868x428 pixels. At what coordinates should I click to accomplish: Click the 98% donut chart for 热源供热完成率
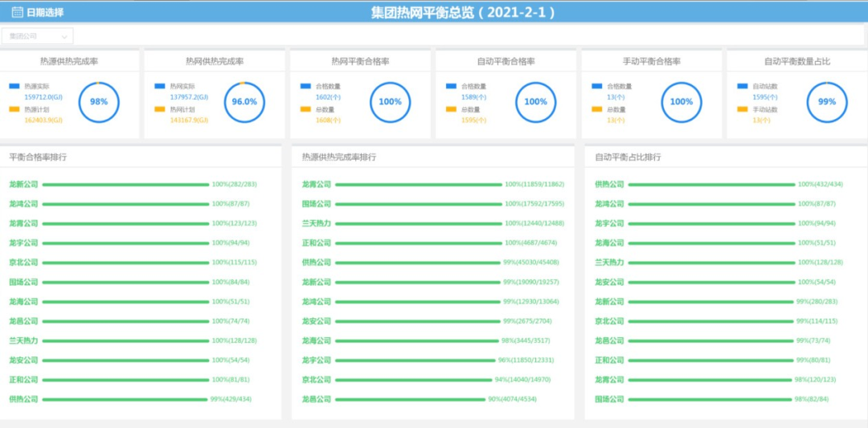99,102
